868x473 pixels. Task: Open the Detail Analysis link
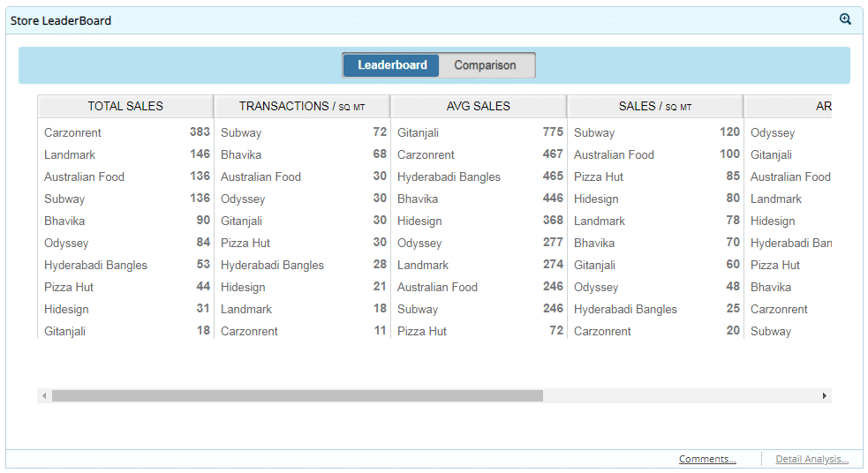tap(812, 459)
